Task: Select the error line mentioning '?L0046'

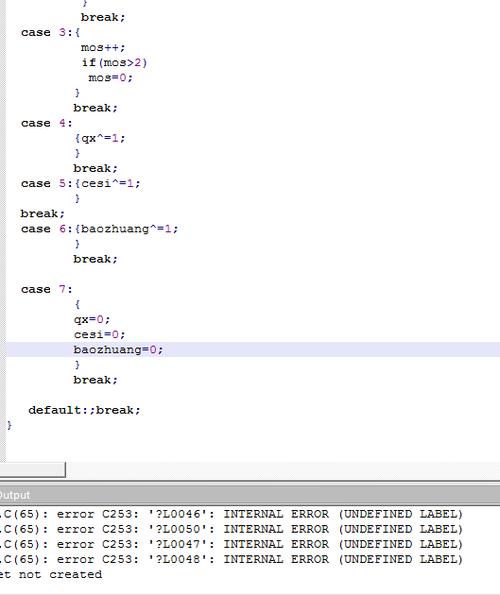Action: pos(231,514)
